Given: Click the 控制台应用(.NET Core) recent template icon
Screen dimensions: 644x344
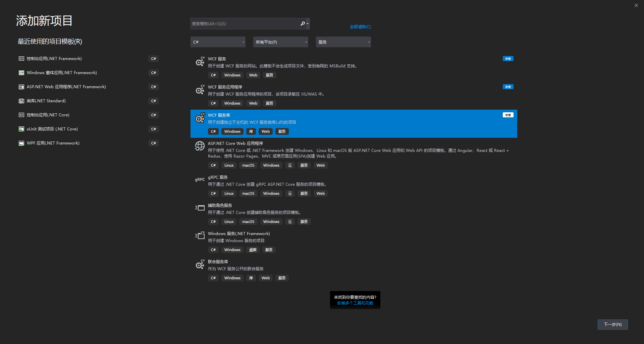Looking at the screenshot, I should coord(21,115).
